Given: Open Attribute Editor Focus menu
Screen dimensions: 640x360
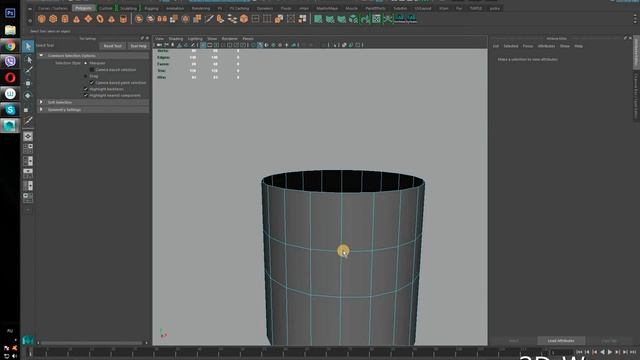Looking at the screenshot, I should [x=528, y=46].
